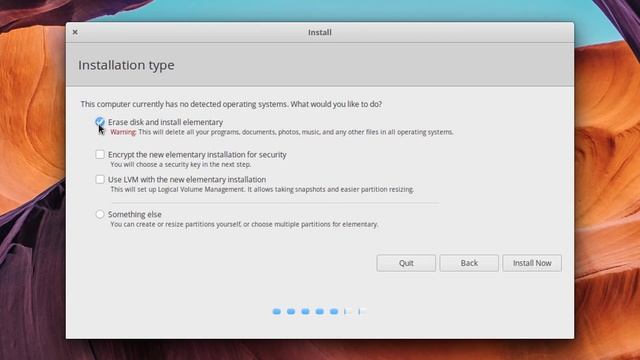Click 'You can create or resize partitions' text
Viewport: 640px width, 360px height.
click(x=244, y=224)
